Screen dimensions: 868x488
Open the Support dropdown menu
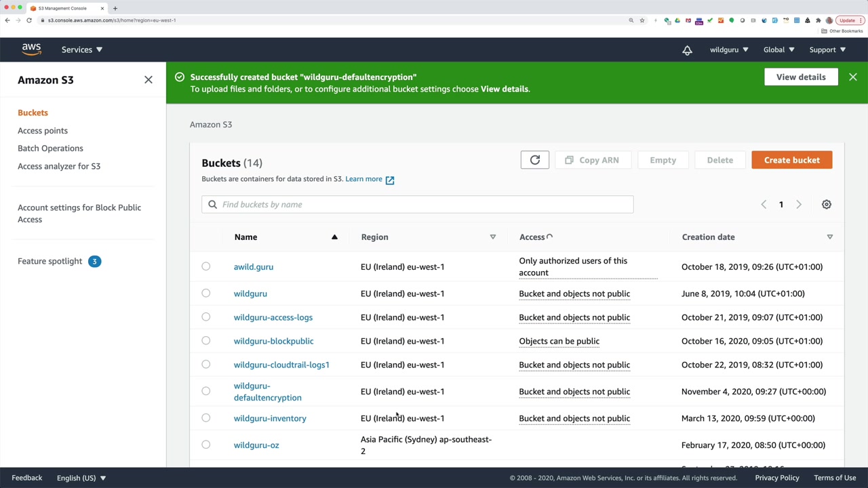click(827, 49)
